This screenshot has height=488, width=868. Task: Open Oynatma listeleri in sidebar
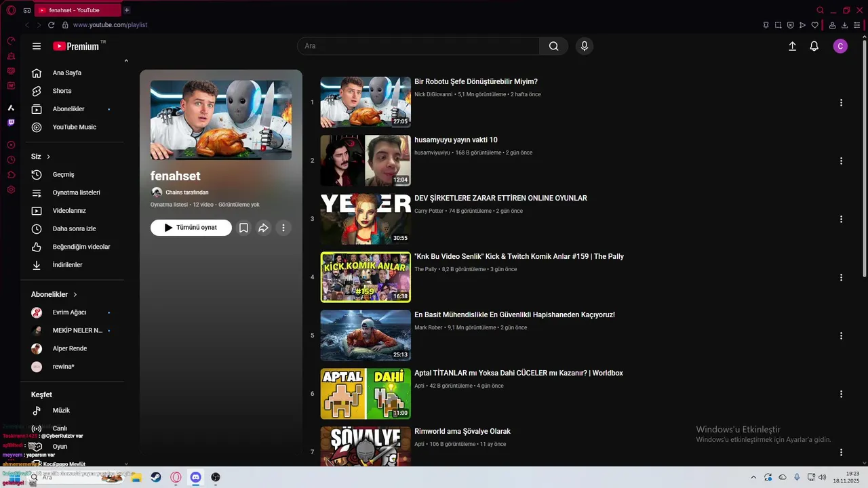point(75,192)
